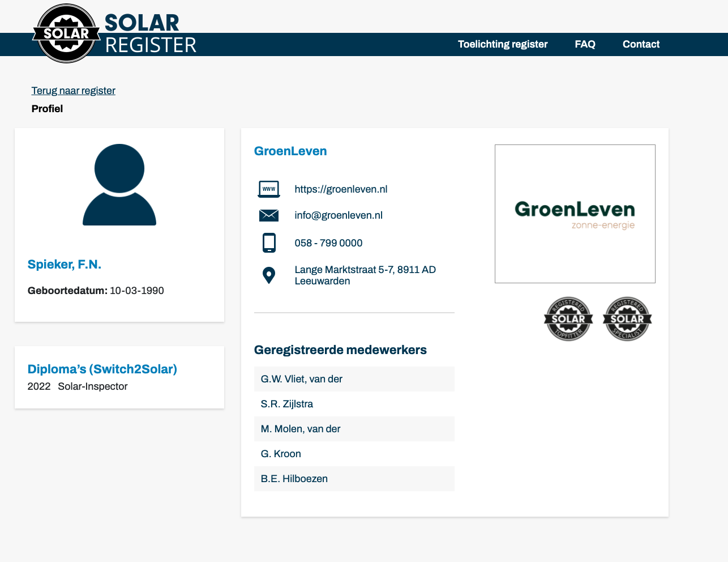Click the Geregistreerde medewerkers heading

click(340, 350)
